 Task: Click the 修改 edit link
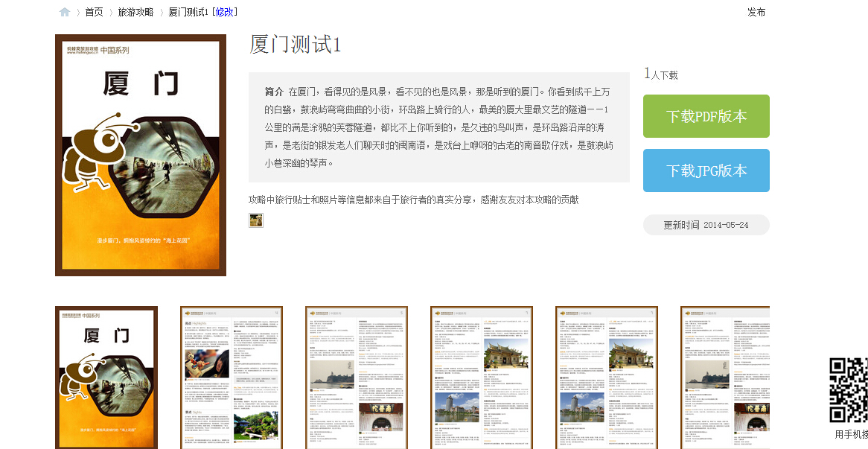click(x=225, y=12)
